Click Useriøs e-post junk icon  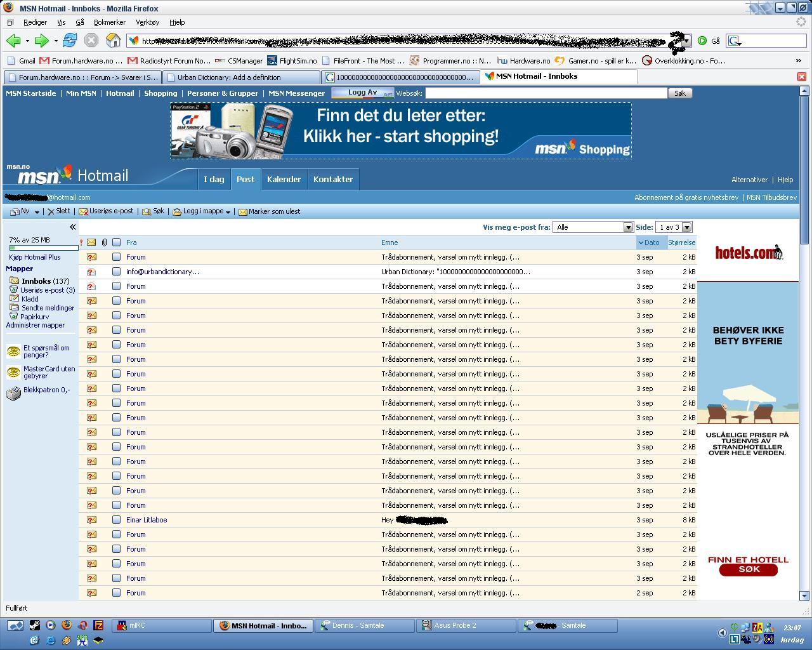coord(83,211)
